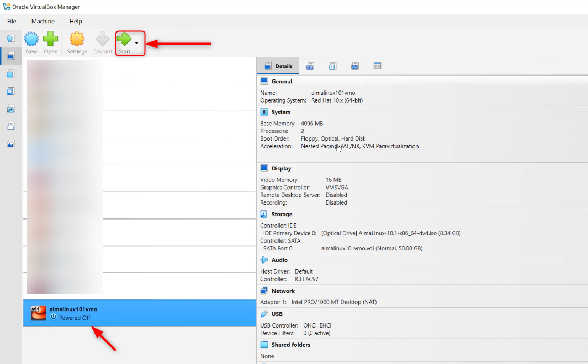
Task: Click the New machine toolbar icon
Action: click(31, 39)
